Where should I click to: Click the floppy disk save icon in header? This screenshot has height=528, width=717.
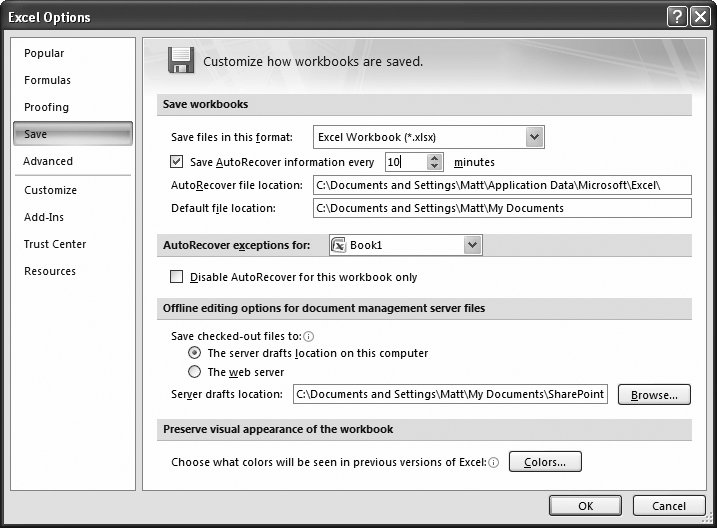pyautogui.click(x=180, y=60)
